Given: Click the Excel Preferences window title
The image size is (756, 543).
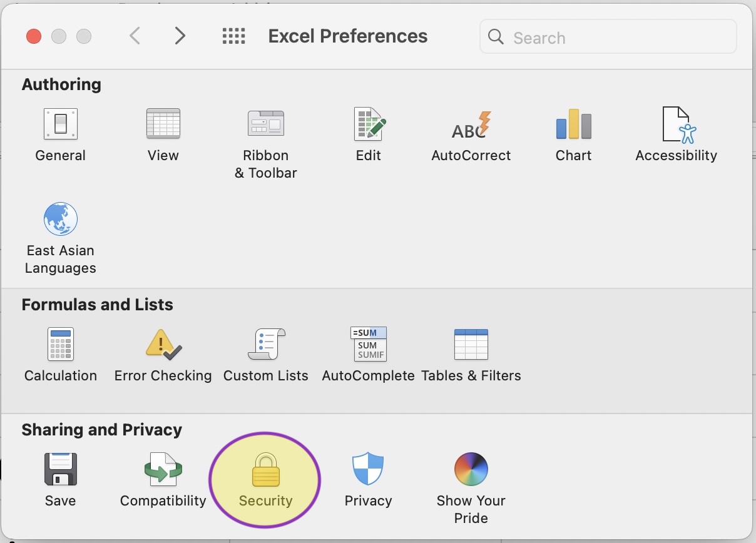Looking at the screenshot, I should pyautogui.click(x=348, y=36).
